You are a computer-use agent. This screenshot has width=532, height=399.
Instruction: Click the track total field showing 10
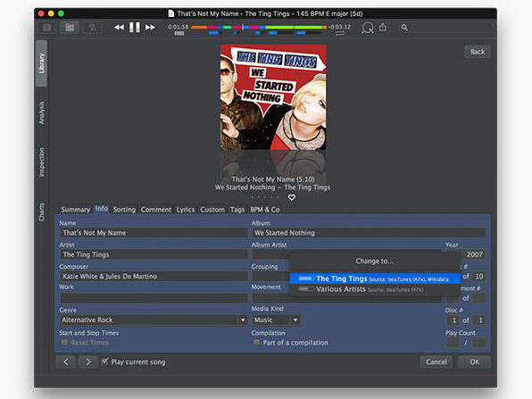click(x=479, y=276)
